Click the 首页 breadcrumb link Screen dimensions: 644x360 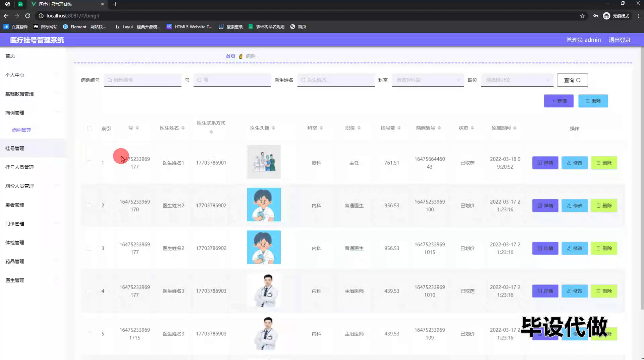point(230,56)
